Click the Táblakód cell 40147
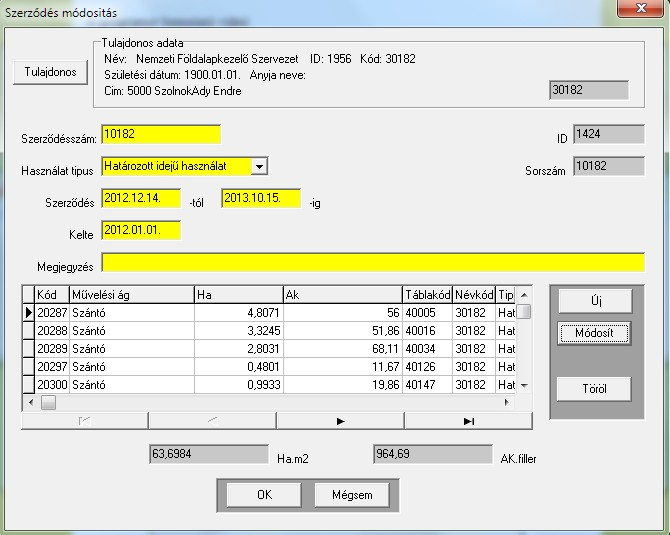This screenshot has width=670, height=535. (427, 385)
